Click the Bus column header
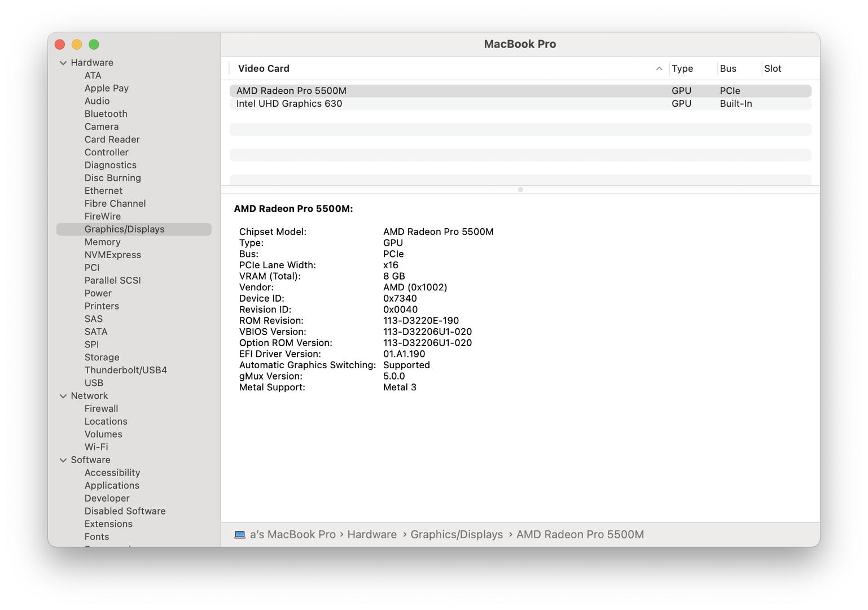868x610 pixels. coord(727,68)
